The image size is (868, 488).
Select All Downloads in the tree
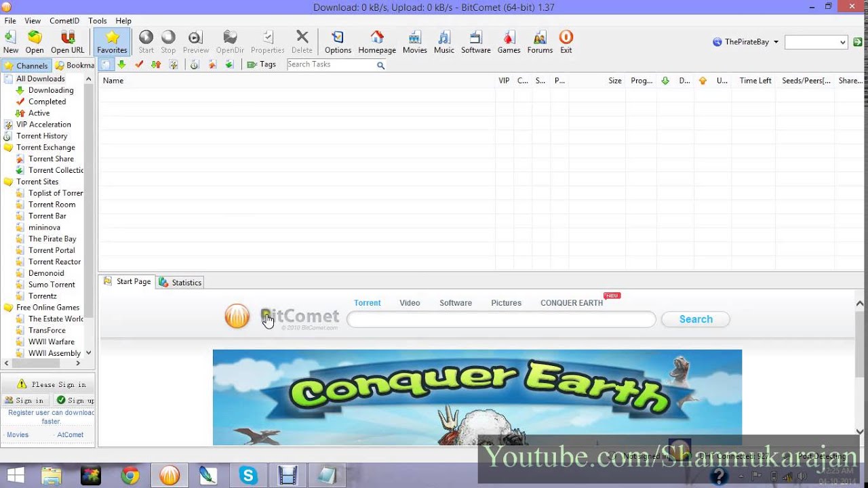pos(41,79)
